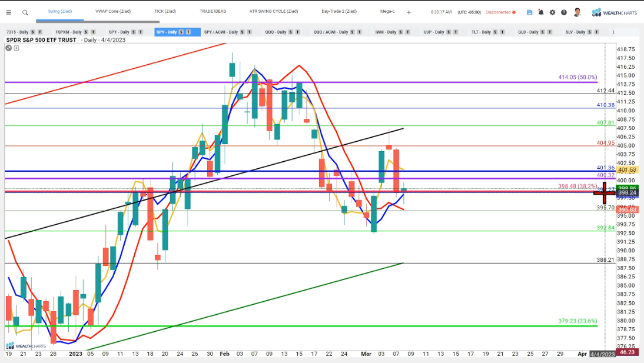
Task: Open the SLV - Daily chart tab
Action: (x=575, y=32)
